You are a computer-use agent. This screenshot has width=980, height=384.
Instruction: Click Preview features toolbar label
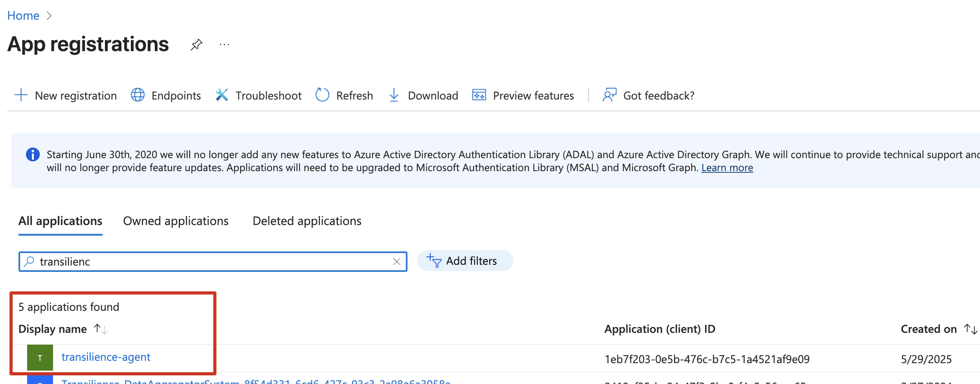(534, 96)
